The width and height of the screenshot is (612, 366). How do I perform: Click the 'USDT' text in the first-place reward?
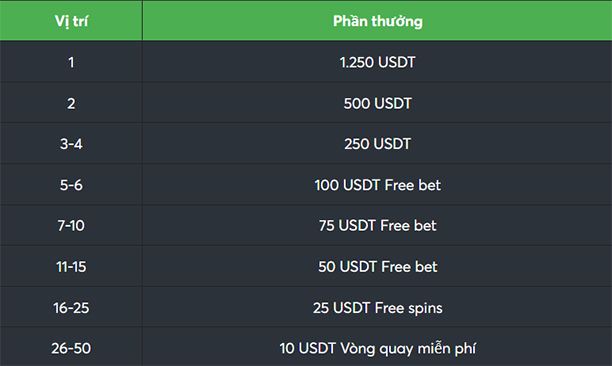(397, 62)
